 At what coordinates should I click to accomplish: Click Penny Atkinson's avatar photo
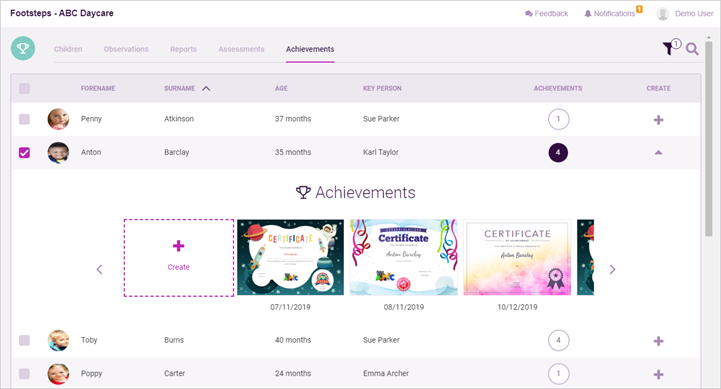pos(58,119)
